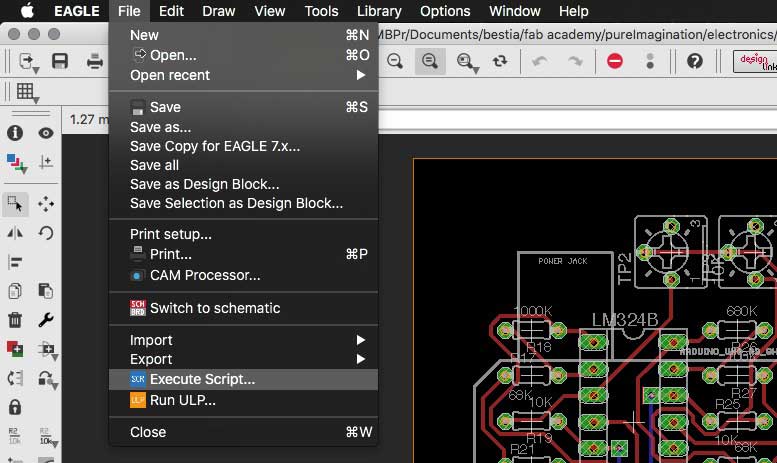Viewport: 777px width, 463px height.
Task: Expand the Open recent submenu
Action: (243, 75)
